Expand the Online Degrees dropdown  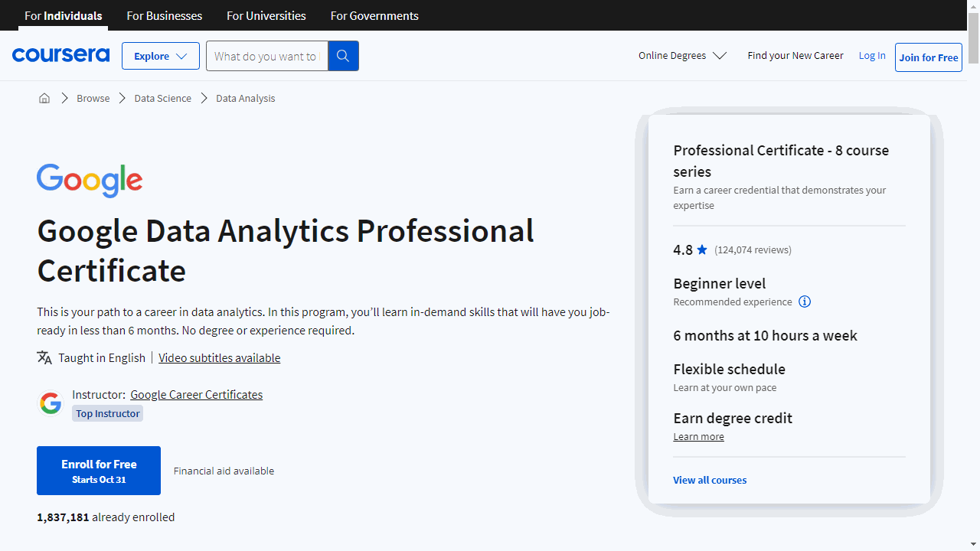pos(681,55)
